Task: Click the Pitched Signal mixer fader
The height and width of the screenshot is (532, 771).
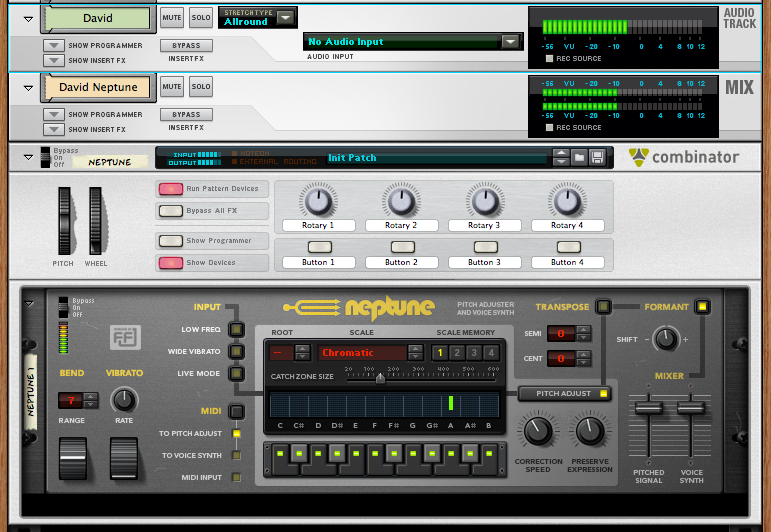Action: [649, 407]
